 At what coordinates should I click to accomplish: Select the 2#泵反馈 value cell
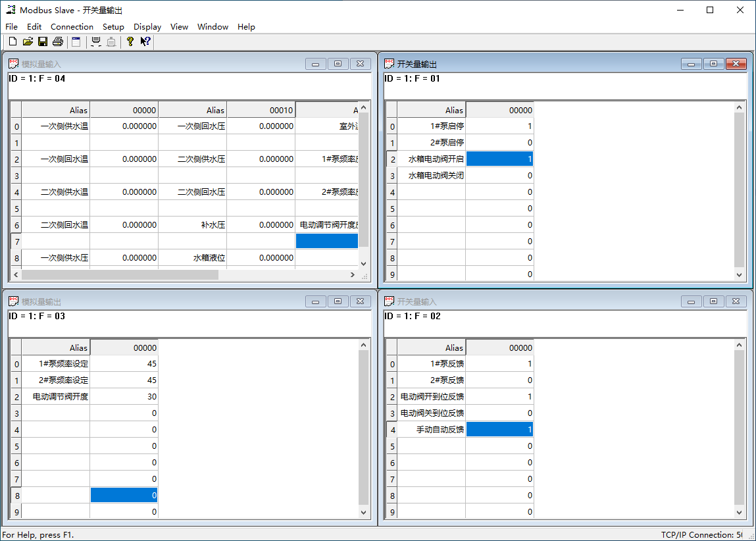[499, 380]
